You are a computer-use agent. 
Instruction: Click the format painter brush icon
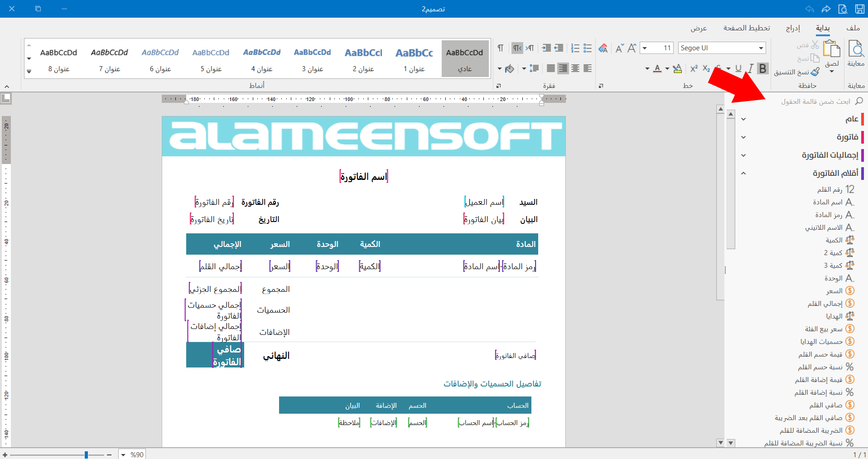(x=815, y=72)
